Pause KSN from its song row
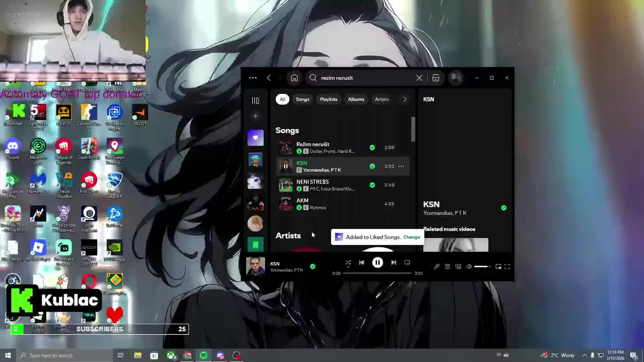The image size is (644, 362). [286, 166]
